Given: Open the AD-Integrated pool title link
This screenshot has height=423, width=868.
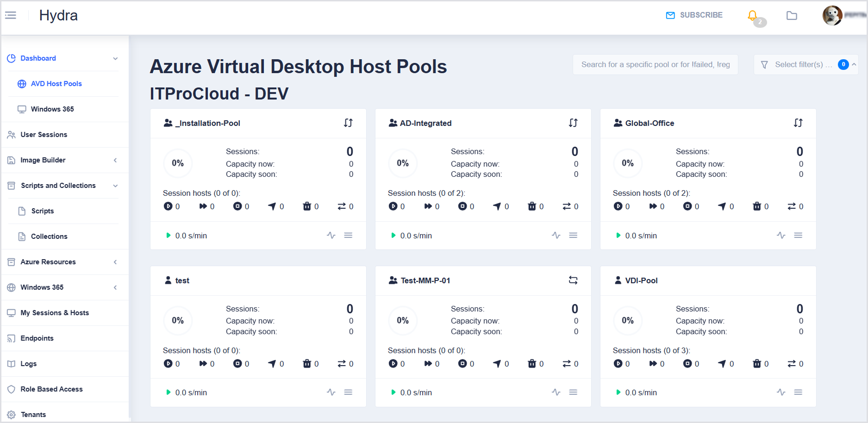Looking at the screenshot, I should [x=425, y=123].
